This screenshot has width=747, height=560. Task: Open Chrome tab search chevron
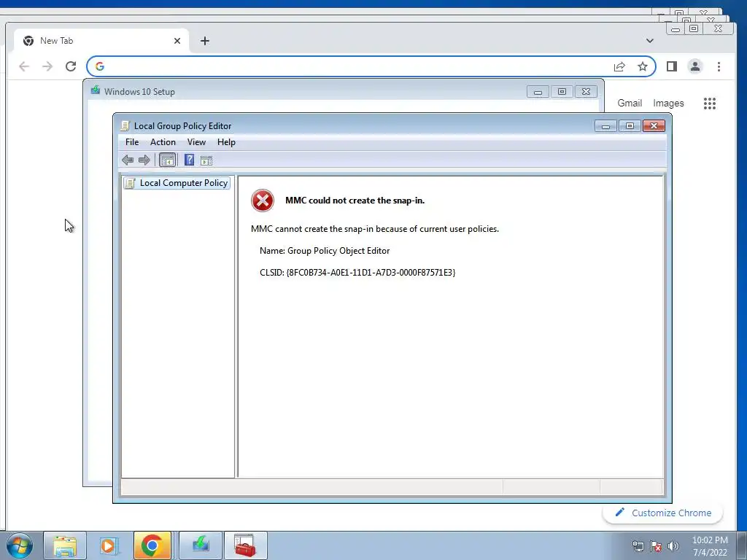pyautogui.click(x=650, y=41)
